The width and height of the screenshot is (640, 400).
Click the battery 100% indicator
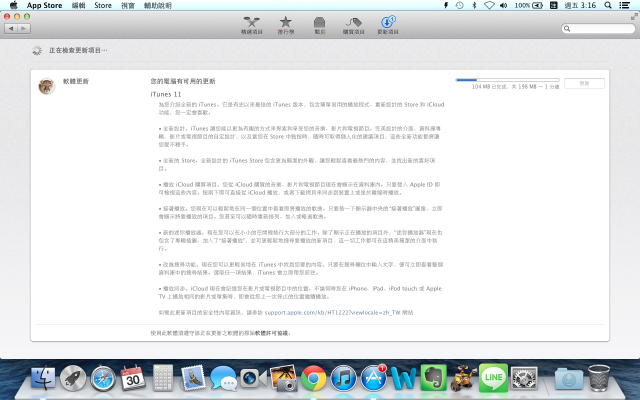(529, 5)
